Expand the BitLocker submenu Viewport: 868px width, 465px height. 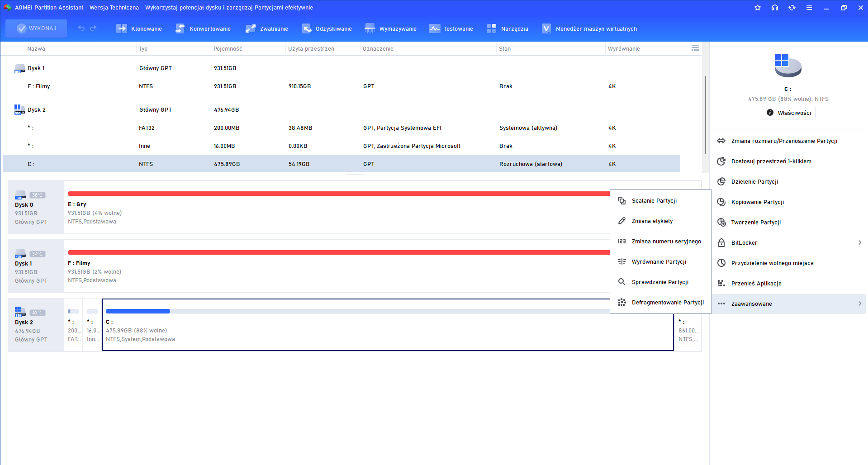(860, 242)
